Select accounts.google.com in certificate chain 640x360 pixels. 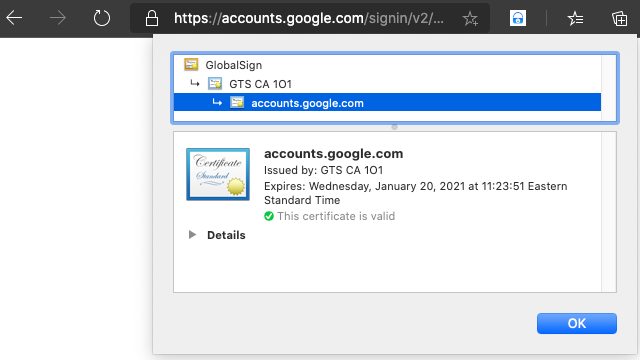[387, 102]
